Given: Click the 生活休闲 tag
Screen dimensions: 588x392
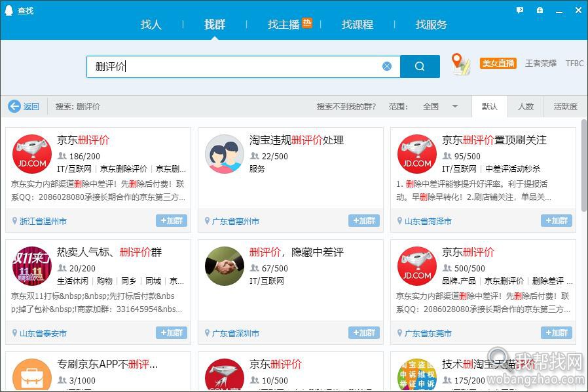Looking at the screenshot, I should coord(73,281).
